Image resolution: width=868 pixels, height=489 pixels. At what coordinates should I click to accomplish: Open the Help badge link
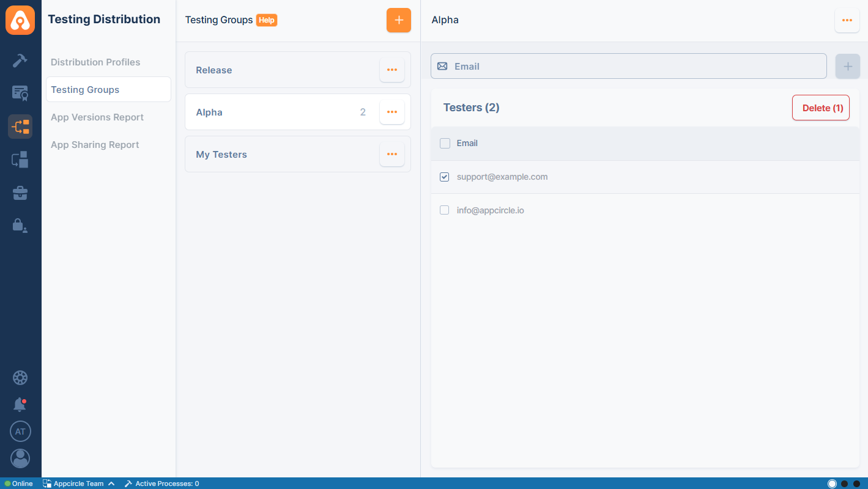pyautogui.click(x=267, y=20)
